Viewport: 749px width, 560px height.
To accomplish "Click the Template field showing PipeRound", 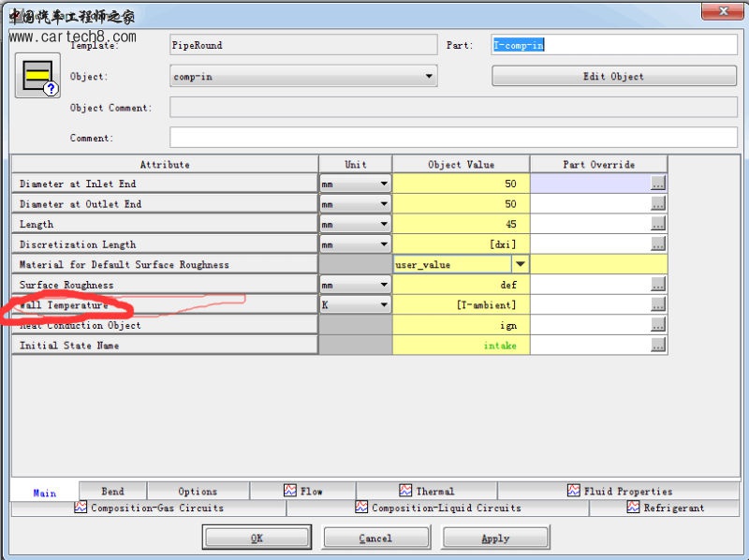I will pos(303,45).
